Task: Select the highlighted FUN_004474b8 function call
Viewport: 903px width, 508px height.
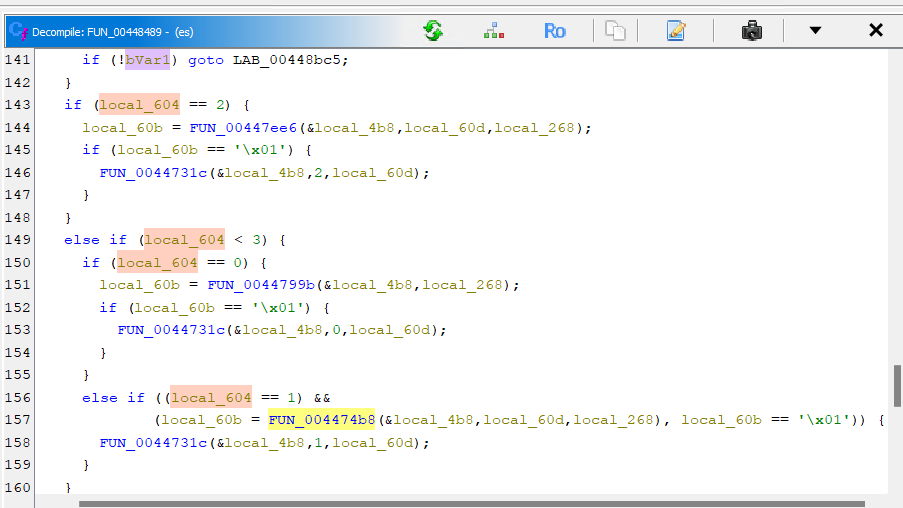Action: click(x=322, y=420)
